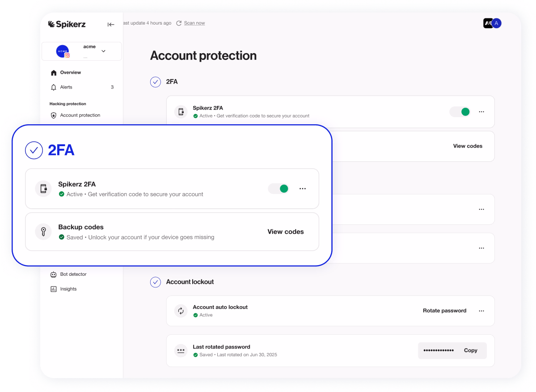Click the zoomed 2FA check circle icon

tap(34, 150)
